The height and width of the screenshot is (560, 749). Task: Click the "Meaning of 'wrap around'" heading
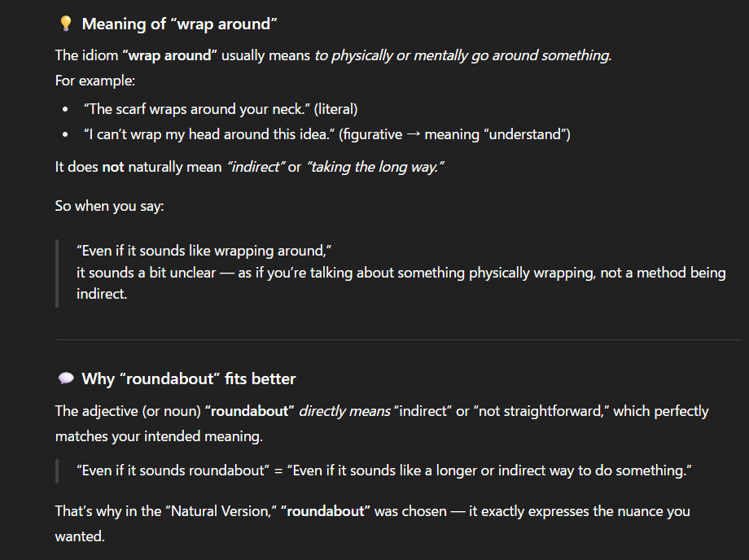point(180,24)
